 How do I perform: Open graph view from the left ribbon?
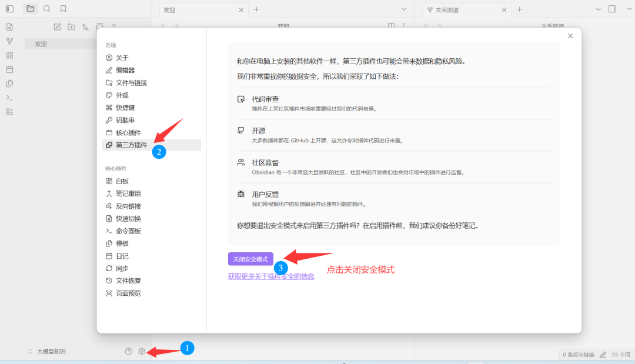(x=10, y=41)
